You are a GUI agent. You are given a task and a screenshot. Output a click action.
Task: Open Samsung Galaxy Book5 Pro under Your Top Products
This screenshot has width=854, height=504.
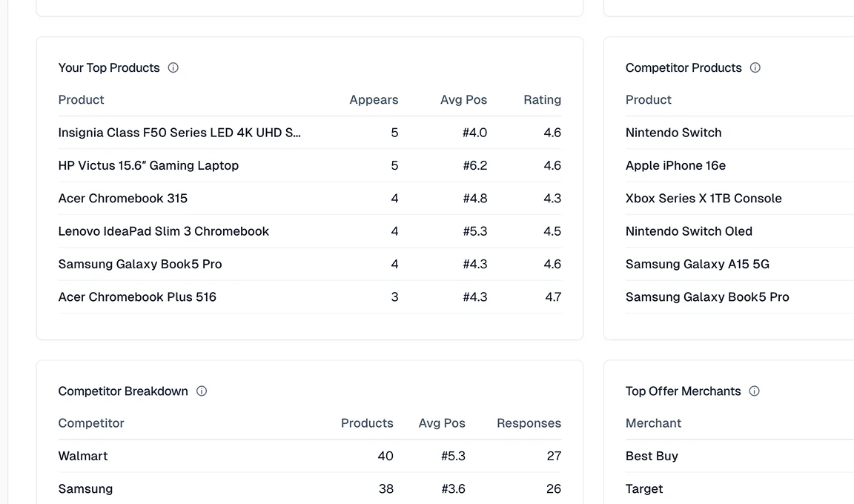tap(139, 264)
